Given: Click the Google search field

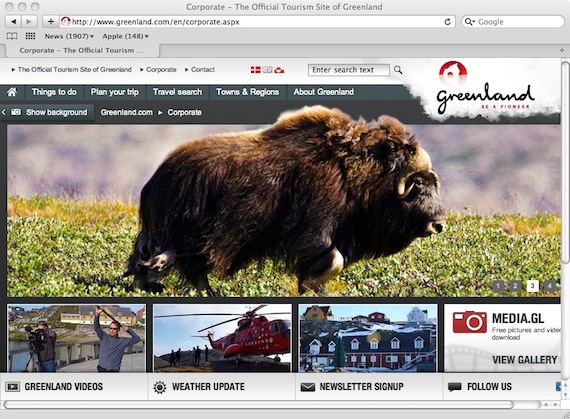Looking at the screenshot, I should click(x=513, y=22).
